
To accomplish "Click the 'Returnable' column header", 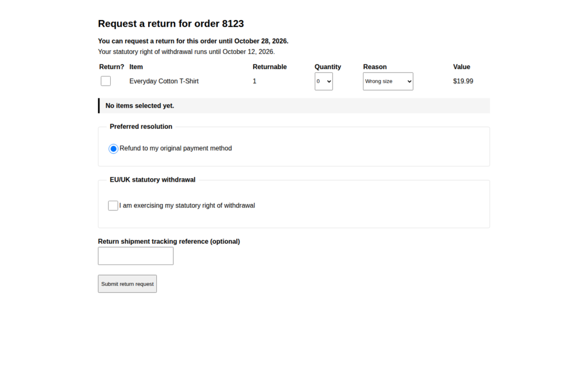I will [x=270, y=67].
